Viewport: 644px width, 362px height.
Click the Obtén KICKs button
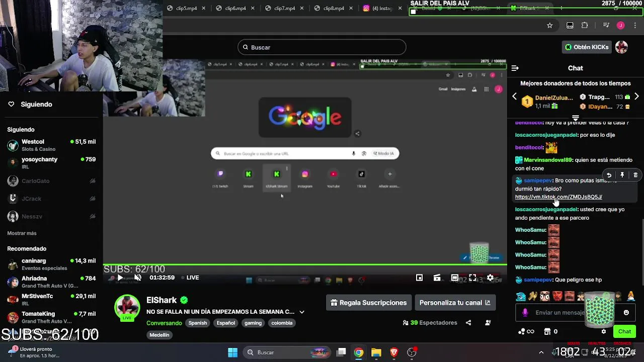point(587,47)
